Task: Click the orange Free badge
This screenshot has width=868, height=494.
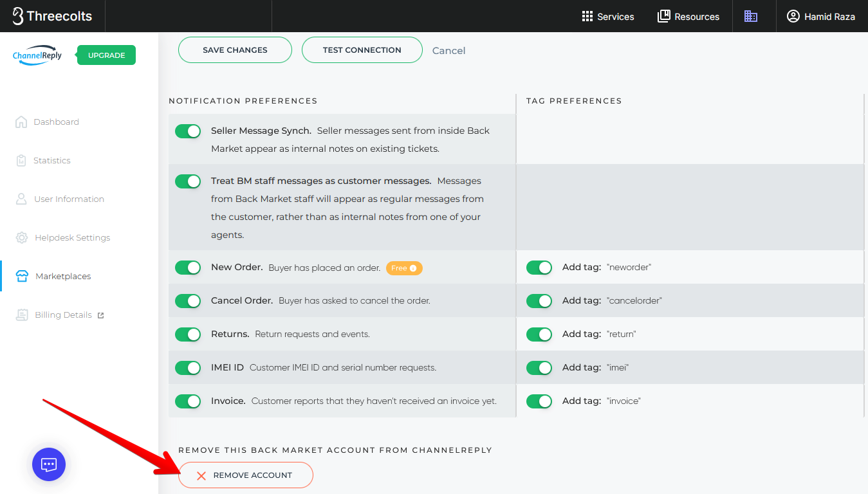Action: pyautogui.click(x=404, y=268)
